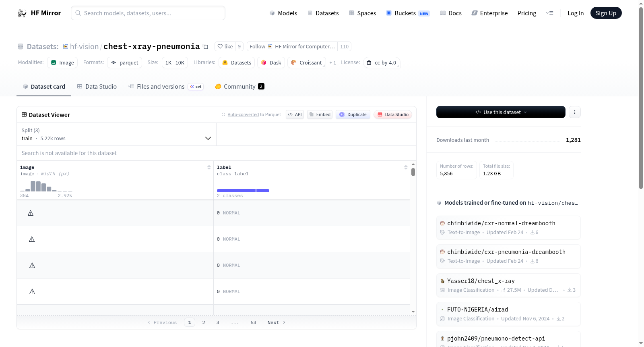Click the Sign Up button
The image size is (644, 347).
tap(606, 13)
